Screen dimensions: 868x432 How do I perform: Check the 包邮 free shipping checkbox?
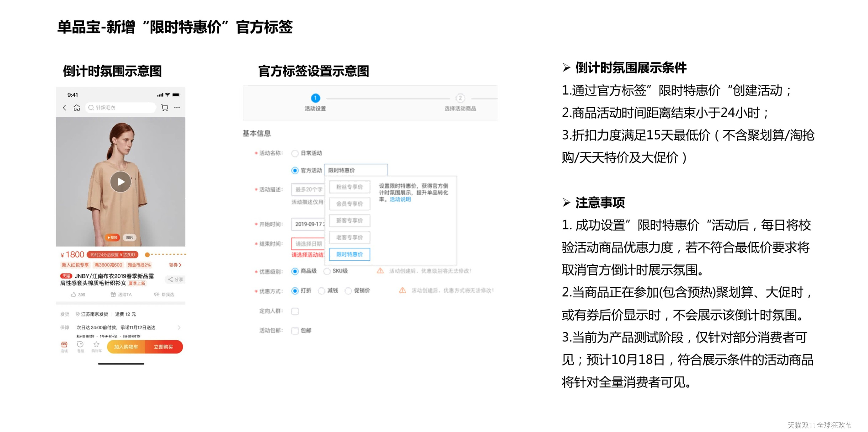click(x=295, y=331)
